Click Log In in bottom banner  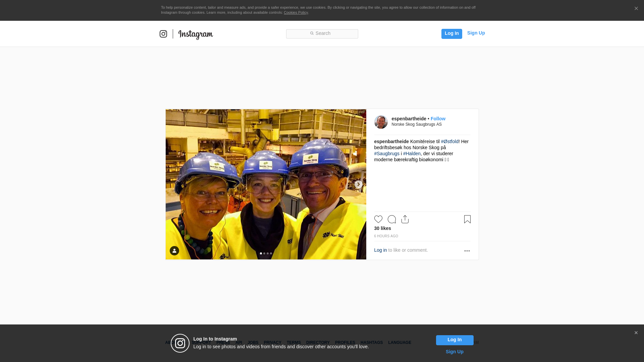454,340
